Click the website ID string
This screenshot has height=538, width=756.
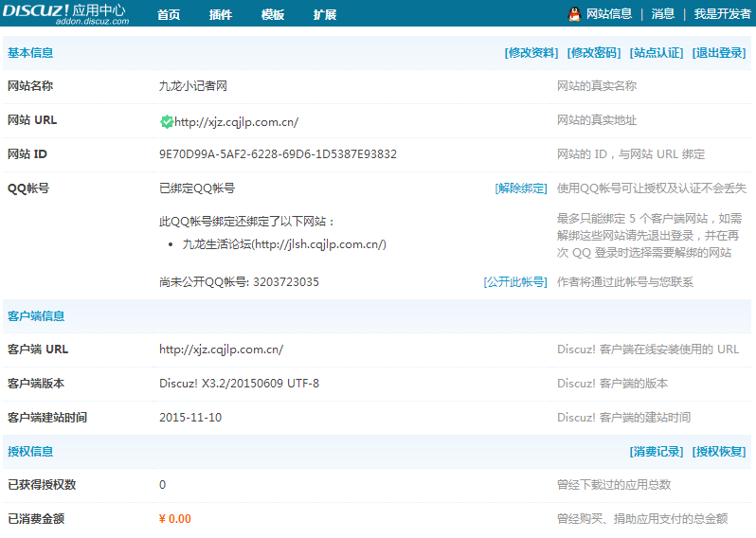point(278,154)
